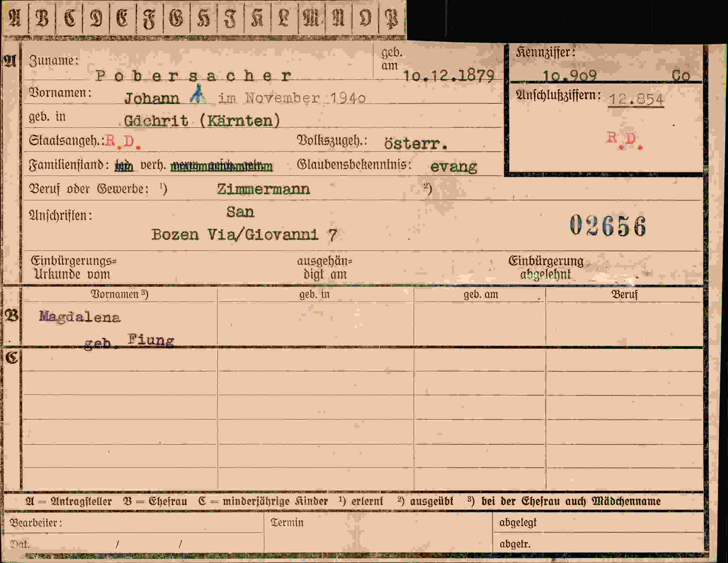Click the "Einbürgerungs-Urkunde vom" label

pyautogui.click(x=74, y=267)
